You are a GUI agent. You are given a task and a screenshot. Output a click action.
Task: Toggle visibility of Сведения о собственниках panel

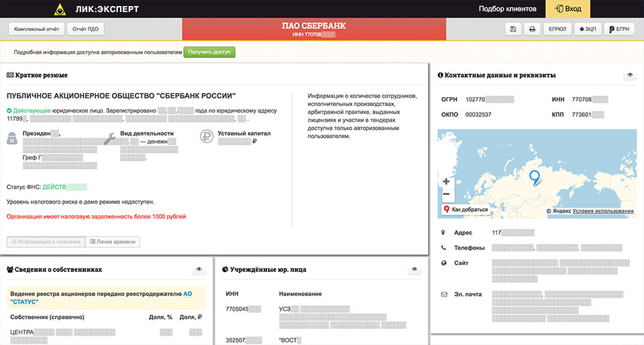click(199, 269)
